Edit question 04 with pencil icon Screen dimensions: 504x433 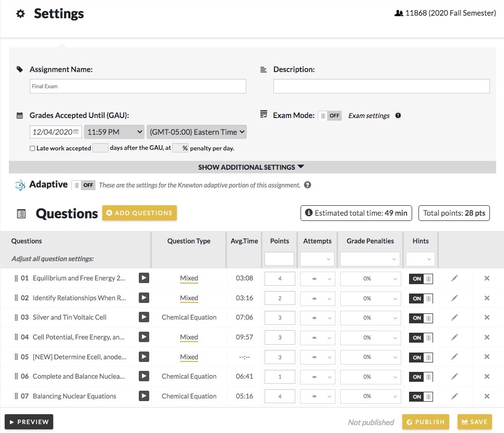[454, 337]
